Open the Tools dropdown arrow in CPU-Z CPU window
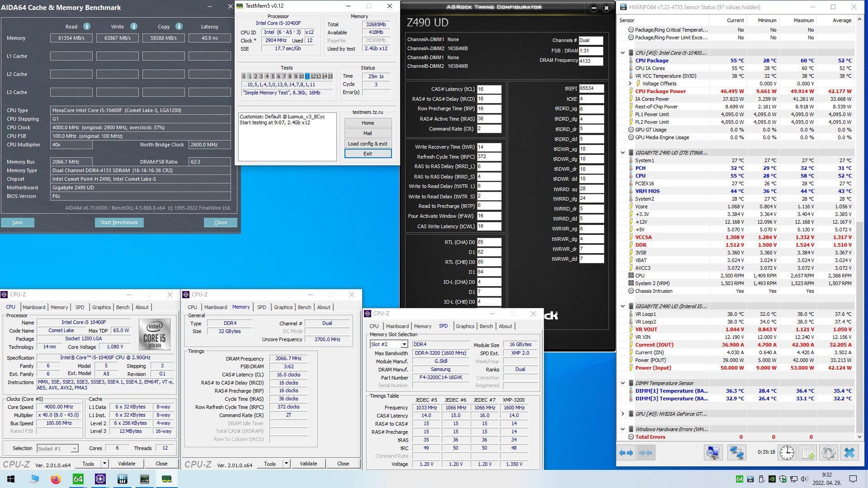 [104, 464]
